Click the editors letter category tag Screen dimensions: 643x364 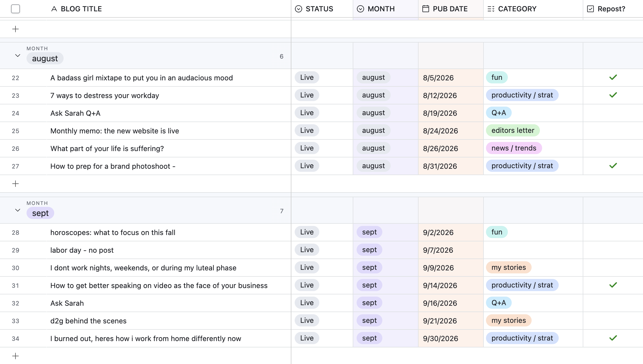click(x=513, y=130)
